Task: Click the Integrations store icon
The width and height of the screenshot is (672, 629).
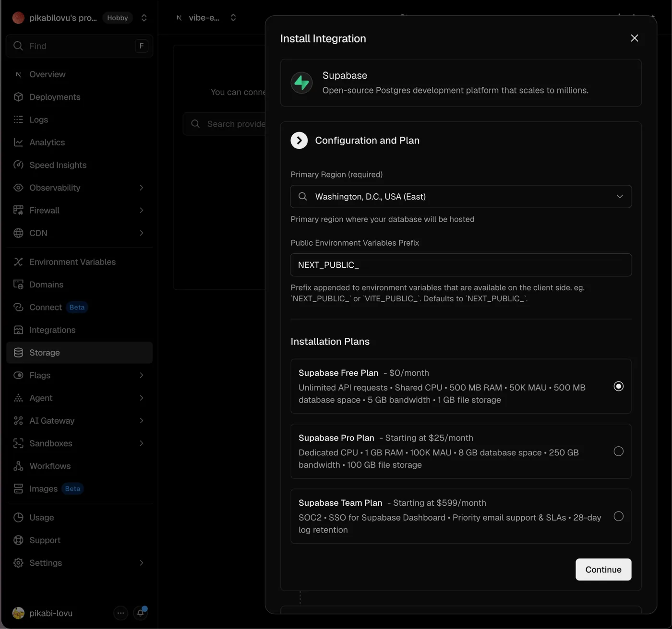Action: coord(18,330)
